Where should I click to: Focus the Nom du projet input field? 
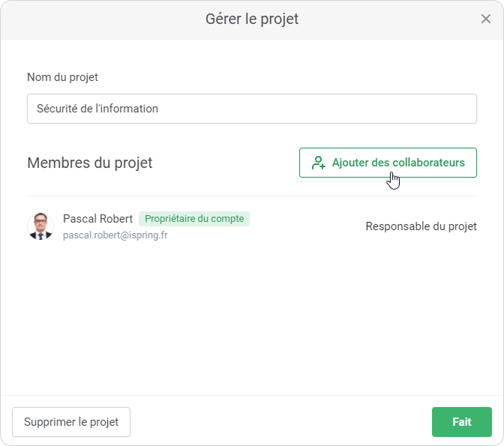tap(251, 109)
